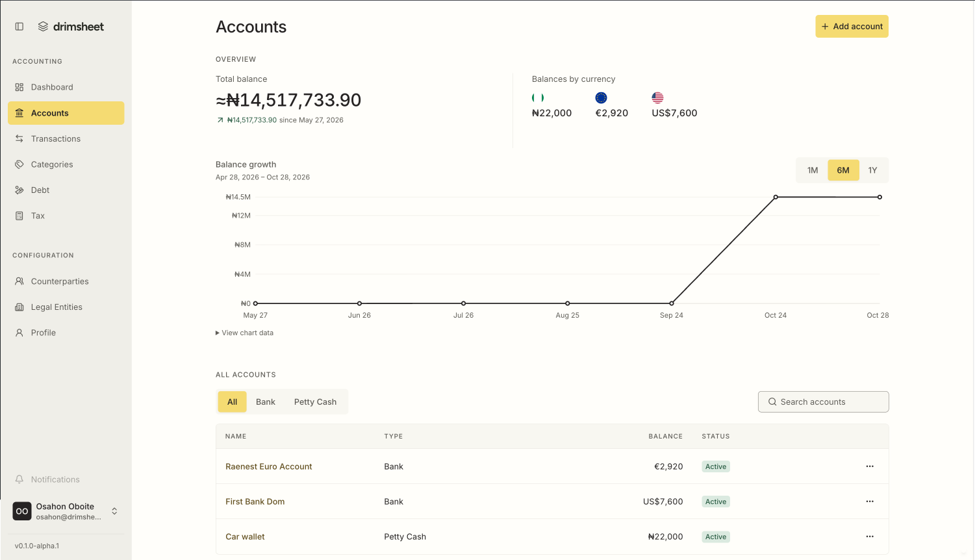Viewport: 975px width, 560px height.
Task: Open Car wallet account
Action: click(x=245, y=537)
